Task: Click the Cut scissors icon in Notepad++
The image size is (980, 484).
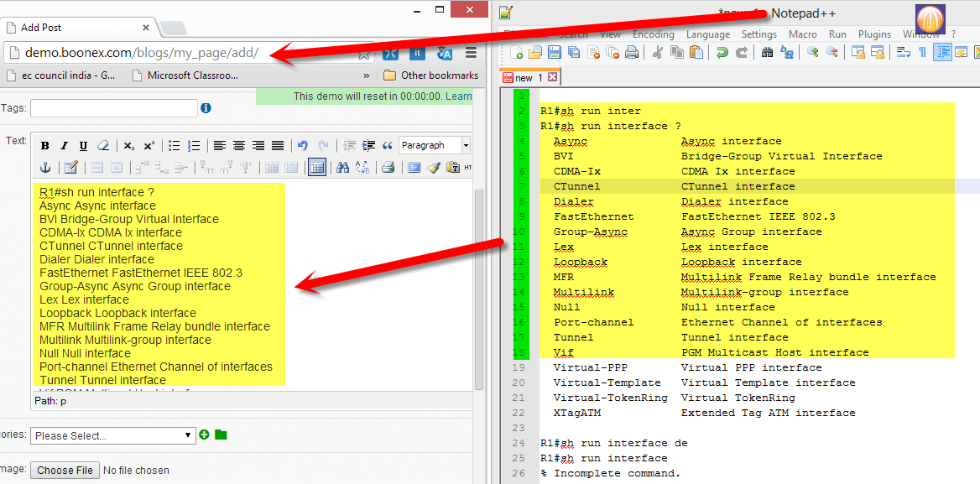Action: (658, 52)
